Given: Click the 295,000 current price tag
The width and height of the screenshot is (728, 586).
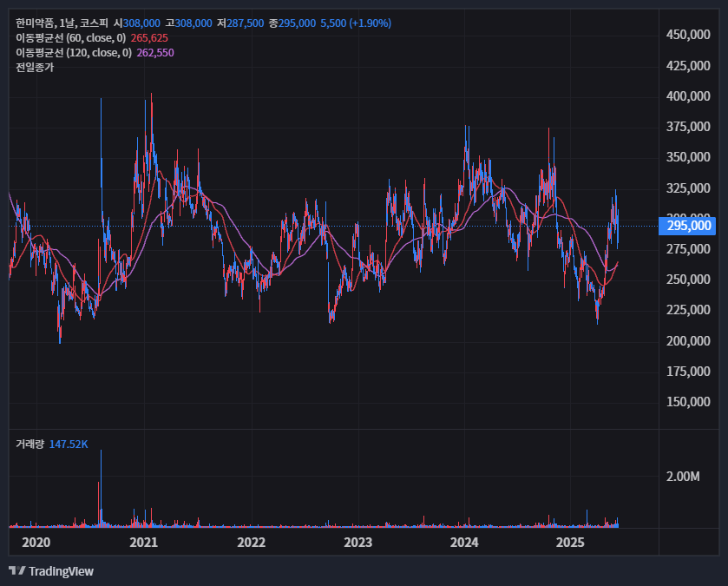Looking at the screenshot, I should tap(687, 226).
